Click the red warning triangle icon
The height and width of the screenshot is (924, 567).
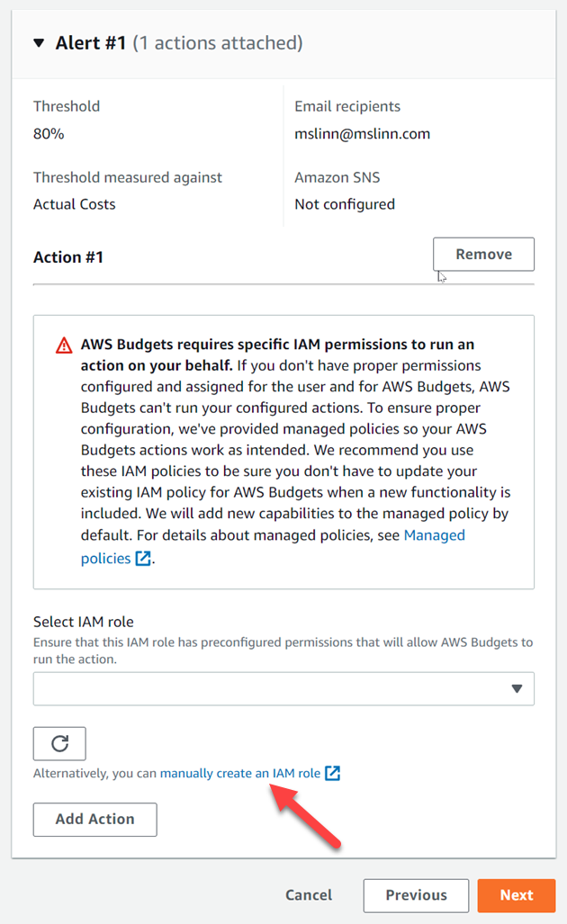(64, 345)
